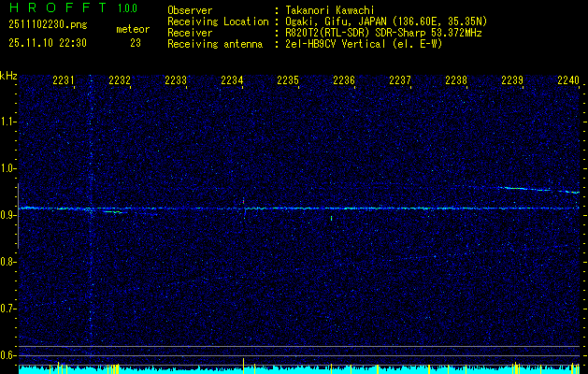
Task: Click meteor count value 23
Action: (x=136, y=43)
